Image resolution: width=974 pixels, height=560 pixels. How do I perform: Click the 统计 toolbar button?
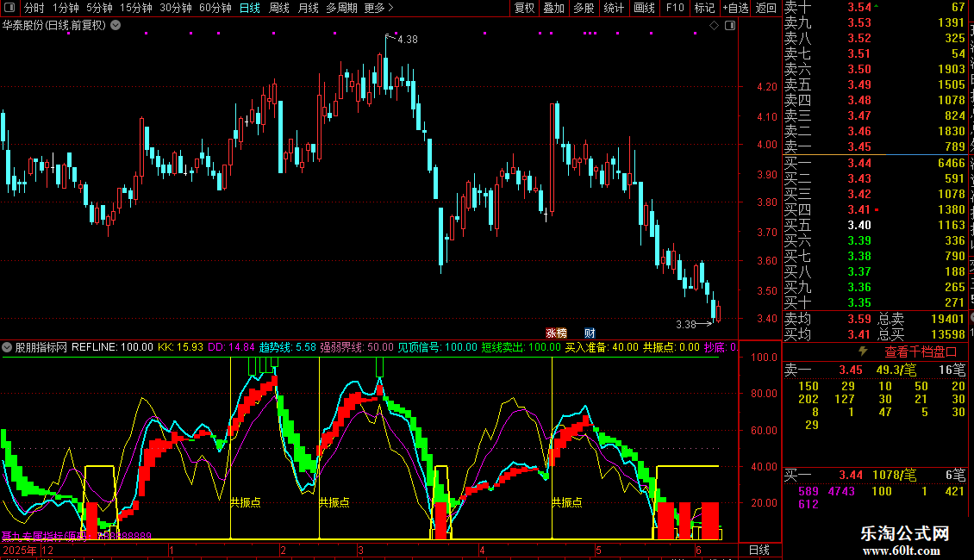614,8
